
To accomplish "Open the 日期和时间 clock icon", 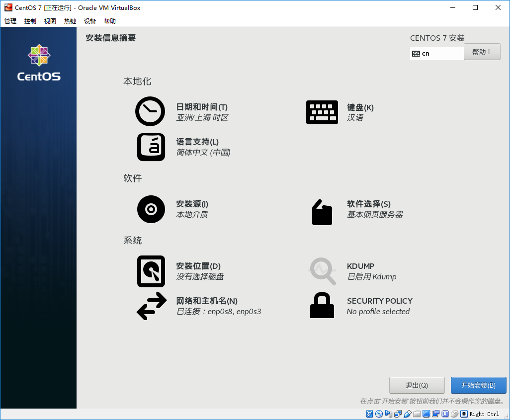I will [x=150, y=111].
